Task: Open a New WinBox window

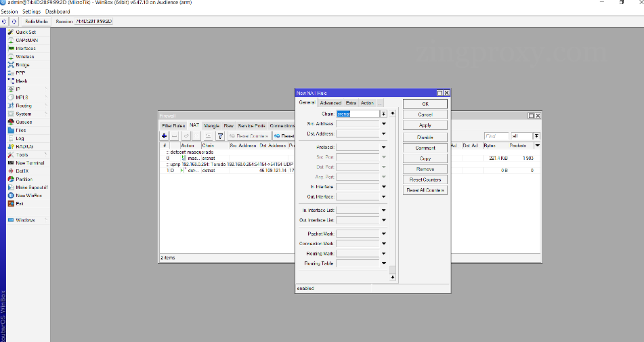Action: (28, 196)
